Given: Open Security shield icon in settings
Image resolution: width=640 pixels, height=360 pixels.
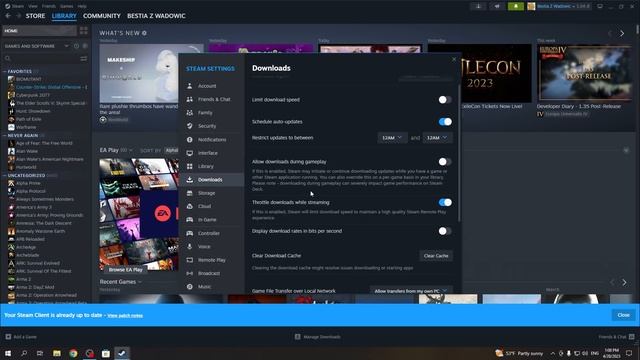Looking at the screenshot, I should [x=189, y=126].
